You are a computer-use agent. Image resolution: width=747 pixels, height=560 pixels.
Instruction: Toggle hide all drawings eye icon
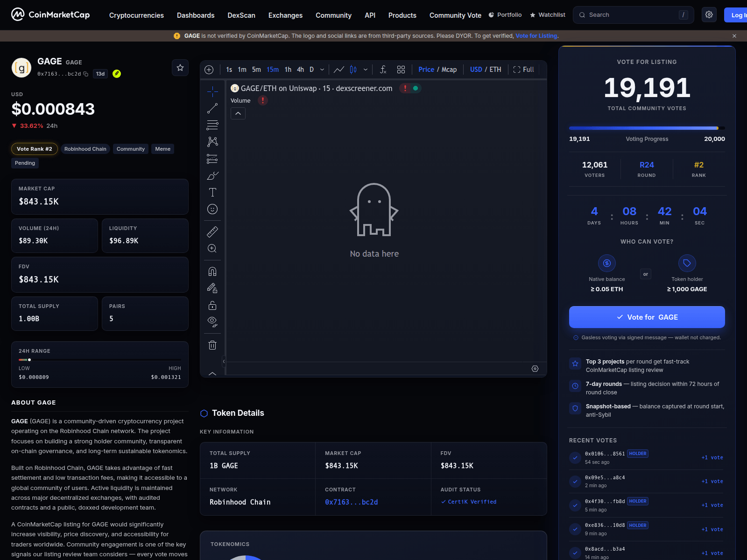[x=212, y=322]
